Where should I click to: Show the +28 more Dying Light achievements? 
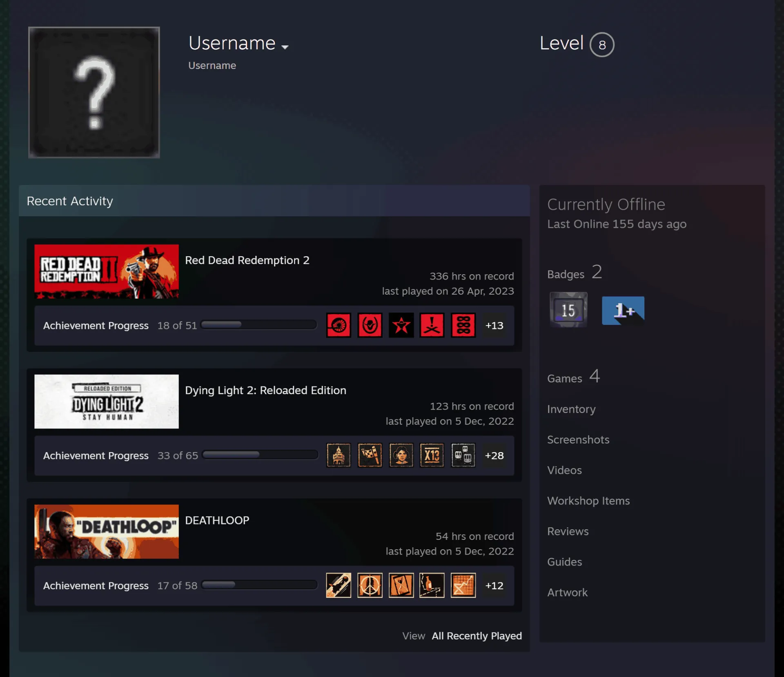coord(494,455)
